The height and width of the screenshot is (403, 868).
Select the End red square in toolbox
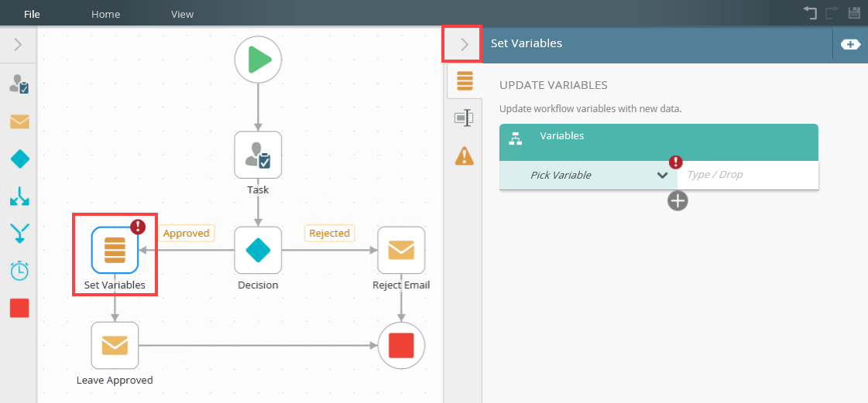pos(19,308)
